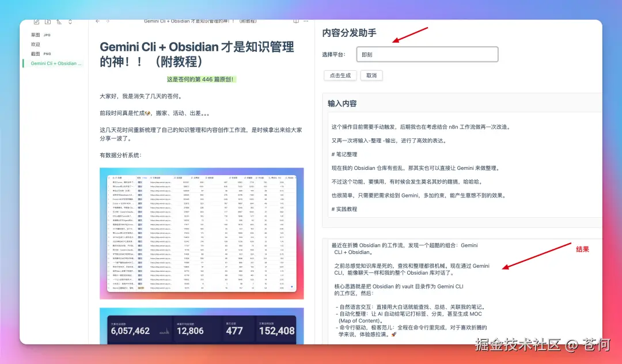622x364 pixels.
Task: Click the new note pencil icon
Action: tap(36, 21)
